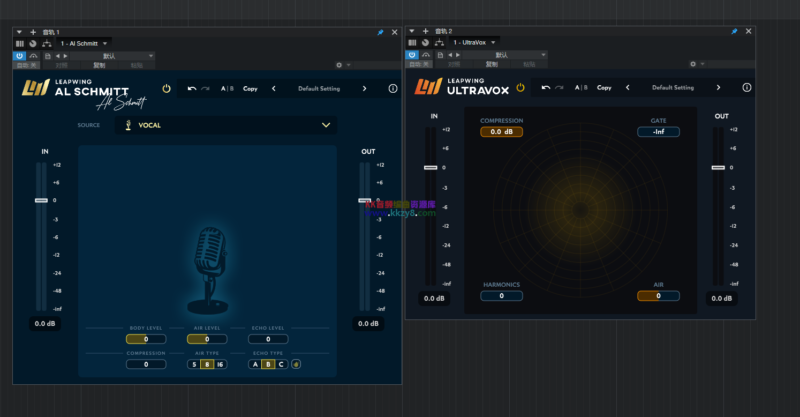Go to next preset in Al Schmitt

[364, 89]
